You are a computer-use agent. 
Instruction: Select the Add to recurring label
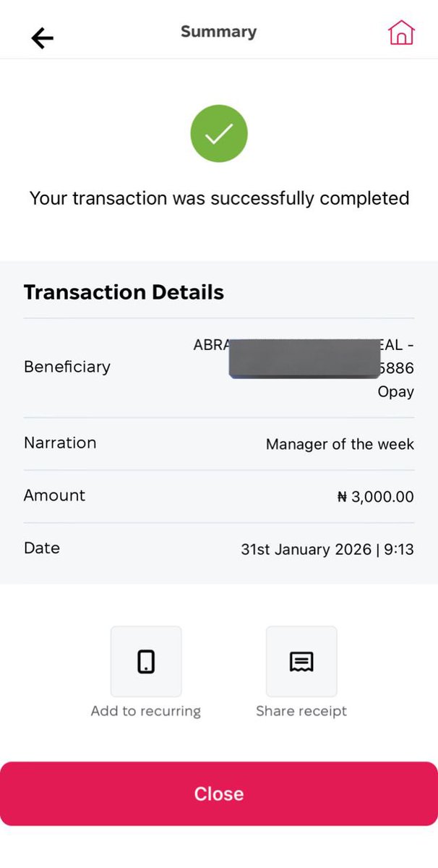[x=146, y=711]
